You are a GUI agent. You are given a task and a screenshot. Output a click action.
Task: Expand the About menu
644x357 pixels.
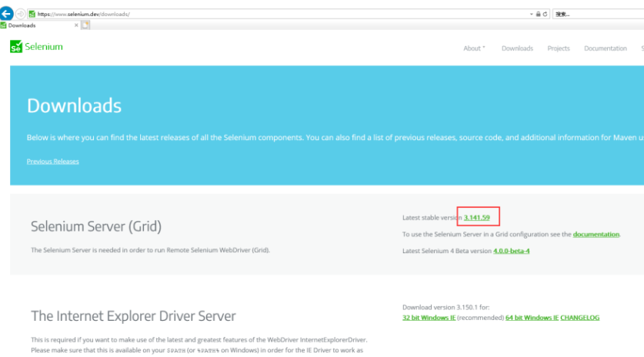pos(474,48)
